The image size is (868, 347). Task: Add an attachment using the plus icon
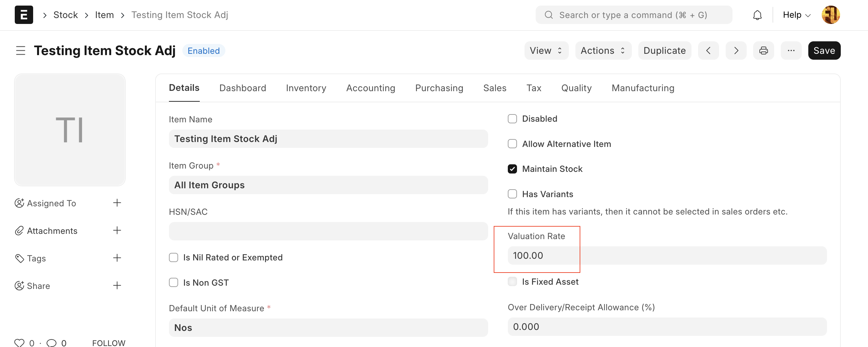click(x=117, y=231)
